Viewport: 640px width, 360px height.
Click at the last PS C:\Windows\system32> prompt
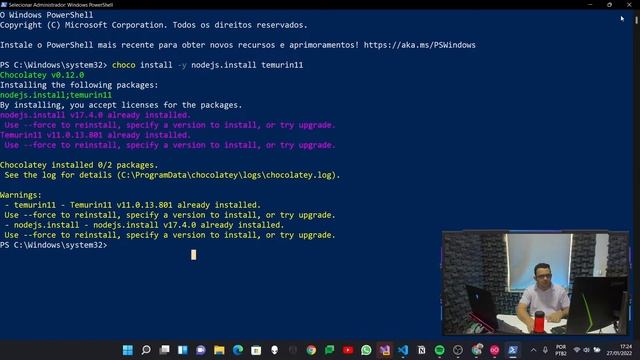(x=53, y=245)
